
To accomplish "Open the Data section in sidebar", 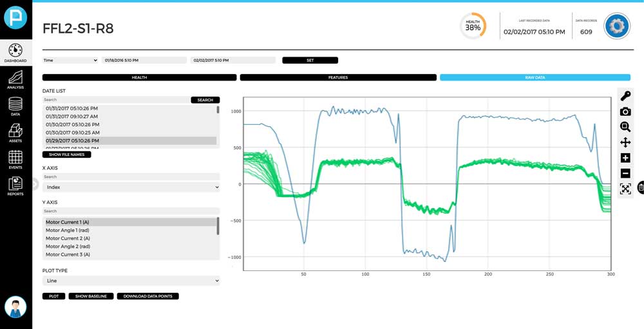I will pos(15,106).
